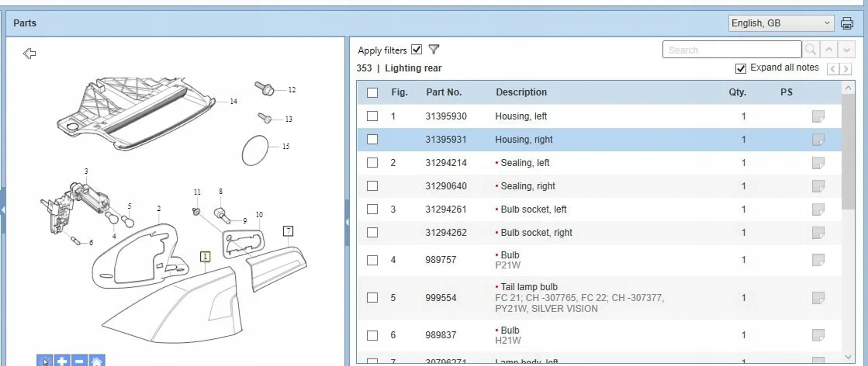Image resolution: width=868 pixels, height=366 pixels.
Task: Select the checkbox for part 31294214
Action: tap(372, 163)
